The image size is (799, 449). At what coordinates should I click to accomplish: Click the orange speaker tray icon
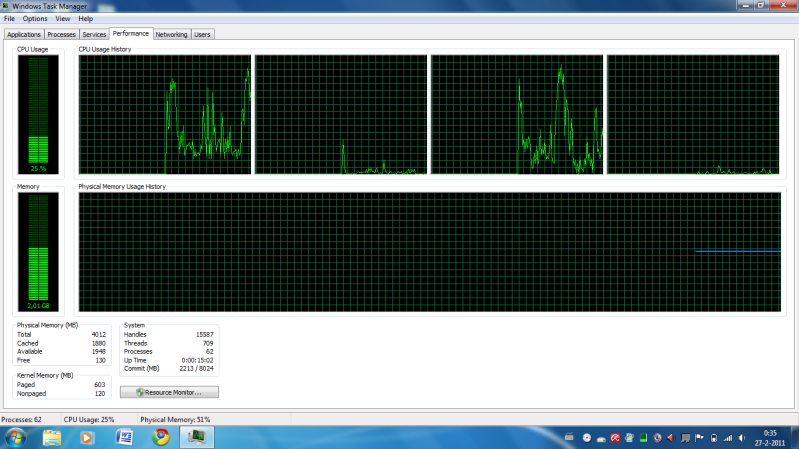point(671,438)
